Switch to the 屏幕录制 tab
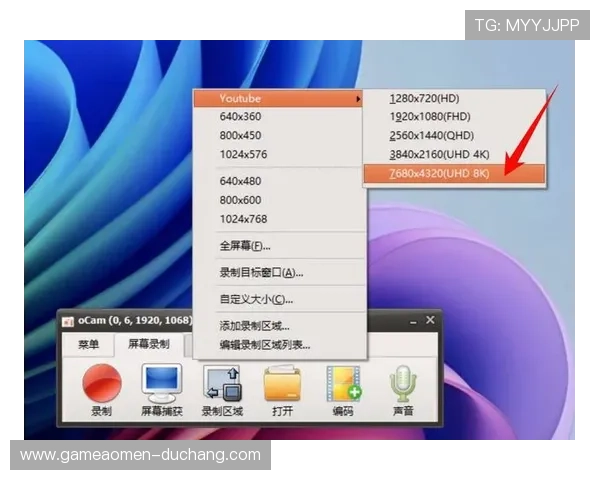The width and height of the screenshot is (600, 480). (148, 345)
